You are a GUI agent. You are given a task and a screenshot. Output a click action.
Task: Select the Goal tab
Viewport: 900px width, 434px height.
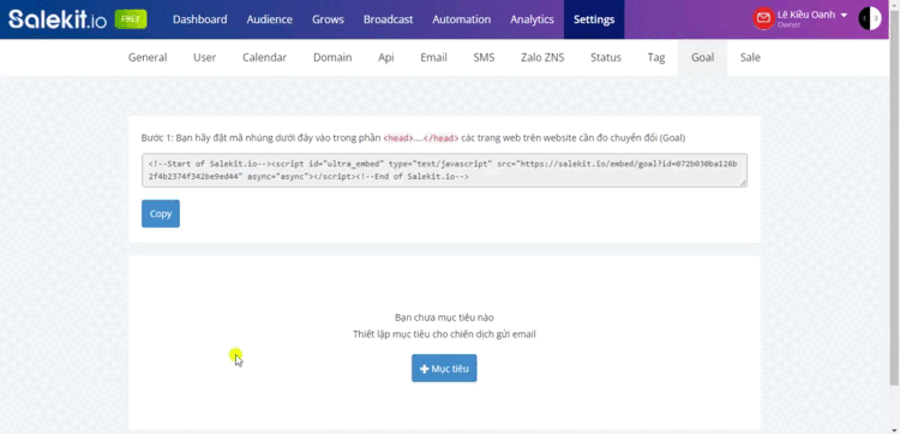703,57
